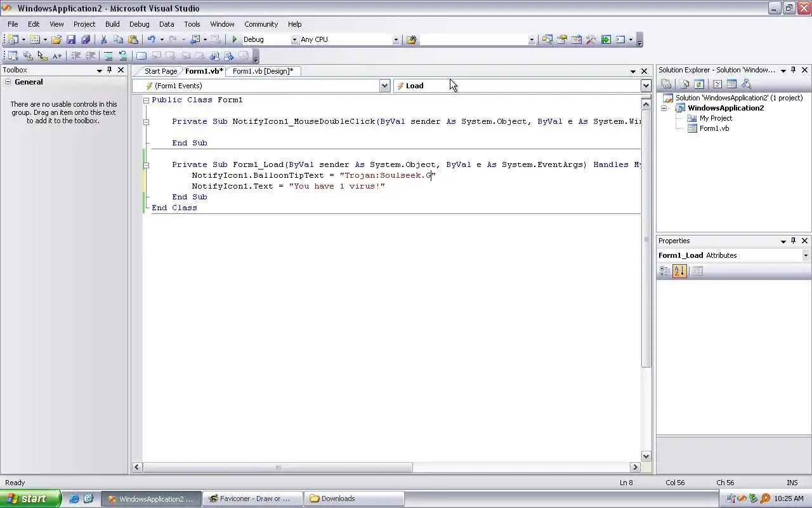Toggle a bookmark with the bookmark icon
This screenshot has width=812, height=508.
[141, 56]
